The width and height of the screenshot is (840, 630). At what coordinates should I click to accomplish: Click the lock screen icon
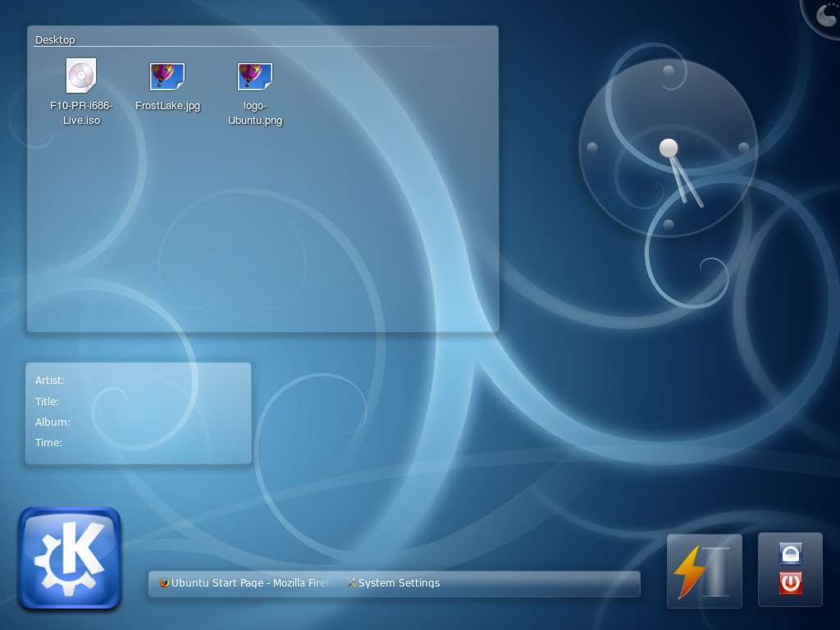[x=790, y=554]
